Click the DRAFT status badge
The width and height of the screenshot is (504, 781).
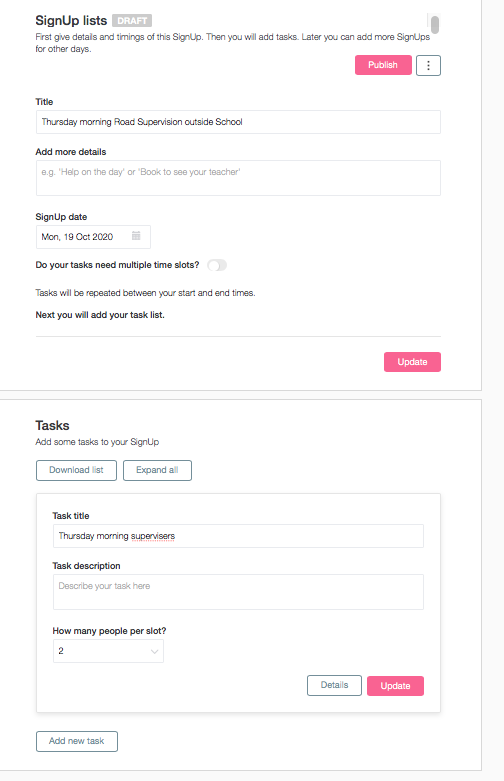pos(132,20)
